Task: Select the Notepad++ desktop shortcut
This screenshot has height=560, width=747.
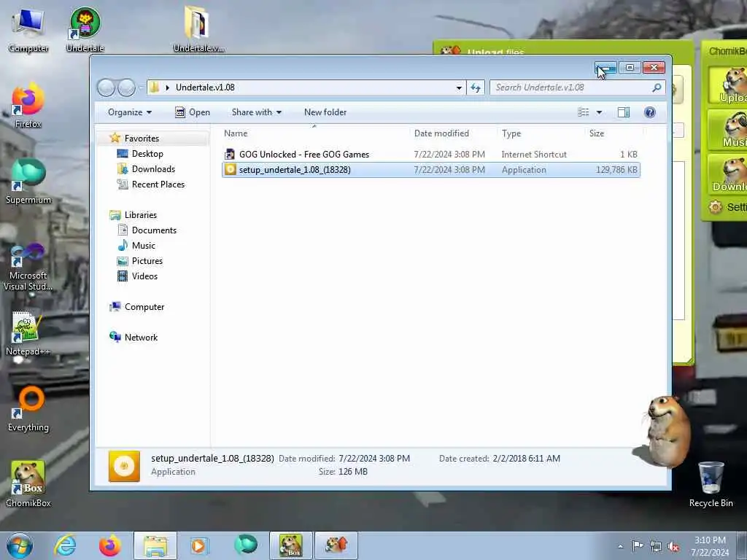Action: pos(28,333)
